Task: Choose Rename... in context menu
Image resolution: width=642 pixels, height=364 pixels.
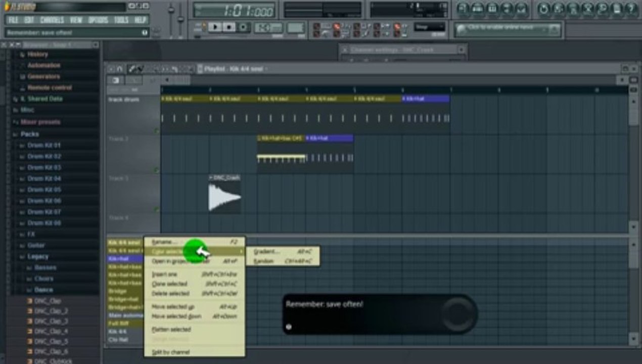Action: (195, 242)
